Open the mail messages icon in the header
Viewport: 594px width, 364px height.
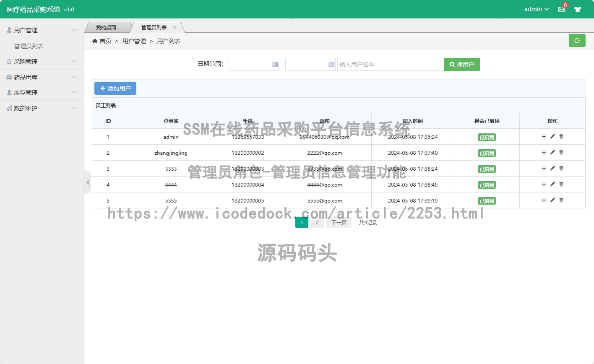[x=562, y=9]
